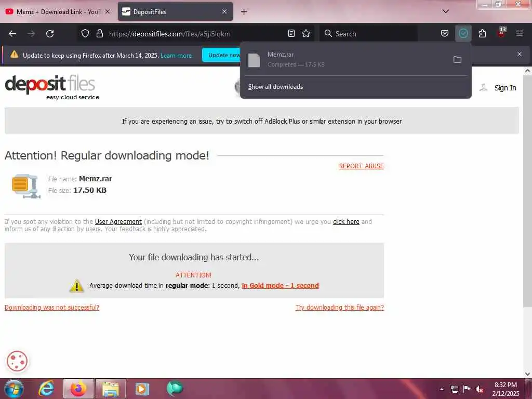The width and height of the screenshot is (532, 399).
Task: Open the Memz.rar completed download entry
Action: 346,59
